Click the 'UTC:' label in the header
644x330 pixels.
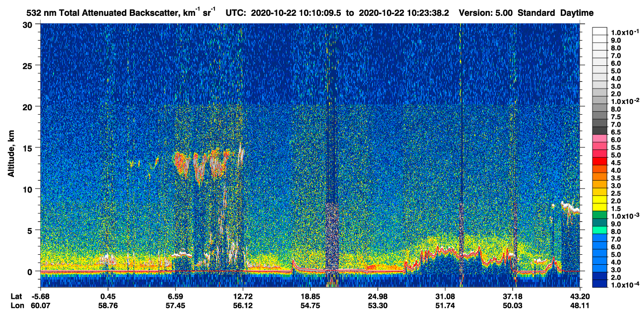pyautogui.click(x=236, y=13)
